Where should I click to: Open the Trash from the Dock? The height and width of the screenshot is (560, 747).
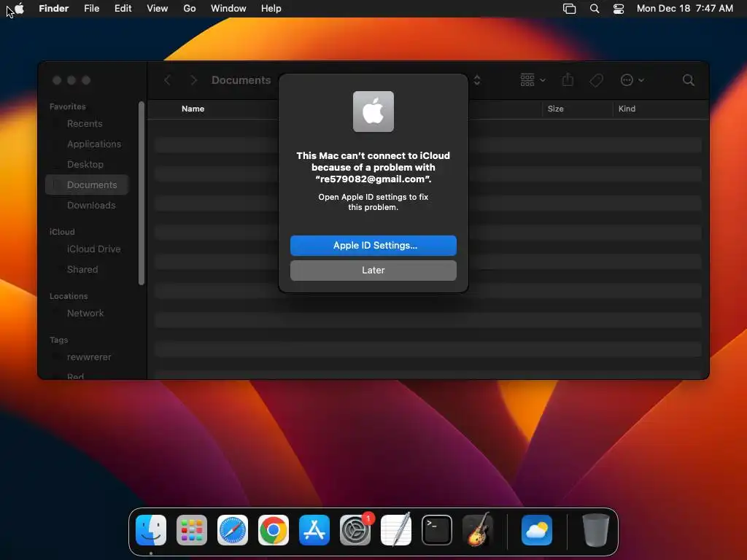pyautogui.click(x=596, y=530)
